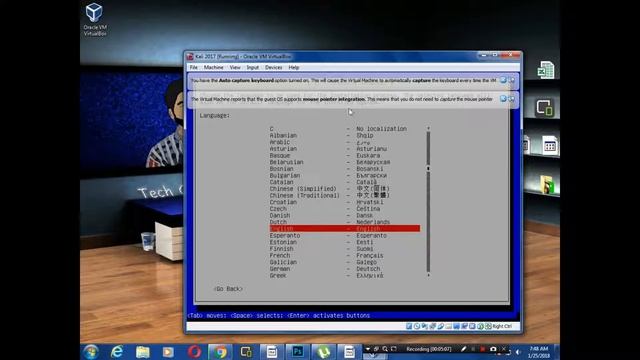Suppress the Auto capture keyboard notification permanently

[511, 80]
